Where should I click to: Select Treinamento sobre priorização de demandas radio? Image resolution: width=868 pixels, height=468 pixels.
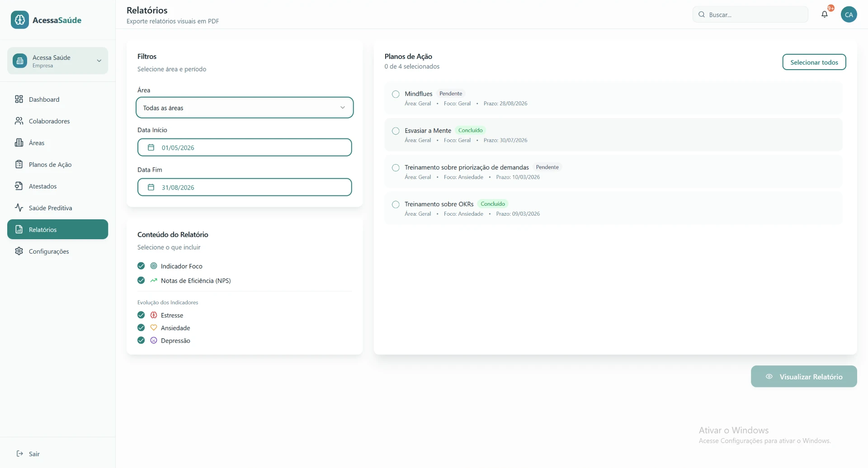pos(396,168)
